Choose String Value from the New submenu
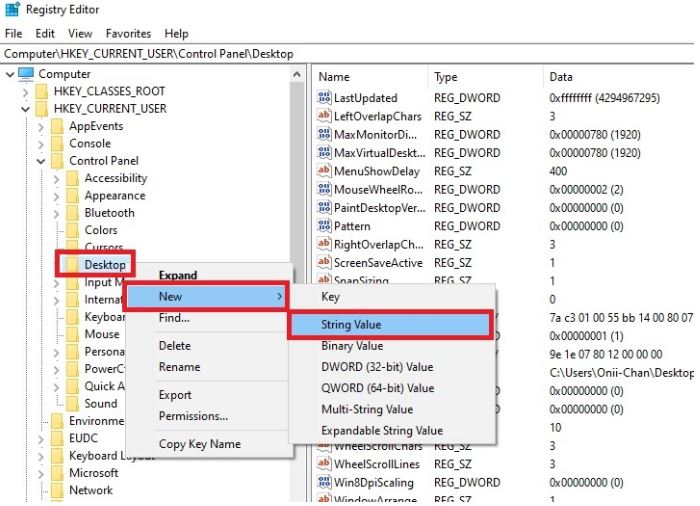This screenshot has width=700, height=506. click(x=351, y=325)
